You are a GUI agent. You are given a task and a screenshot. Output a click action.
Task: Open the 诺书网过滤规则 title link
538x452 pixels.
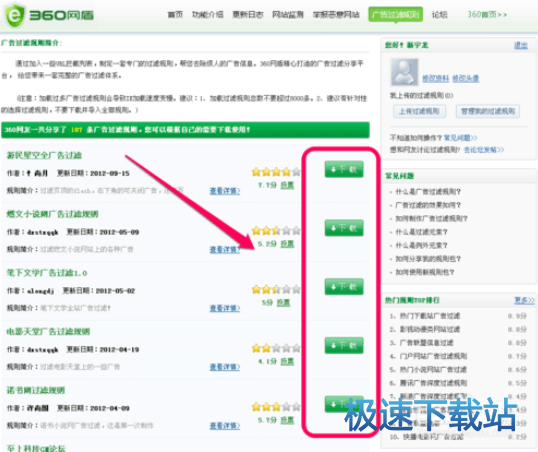tap(36, 390)
